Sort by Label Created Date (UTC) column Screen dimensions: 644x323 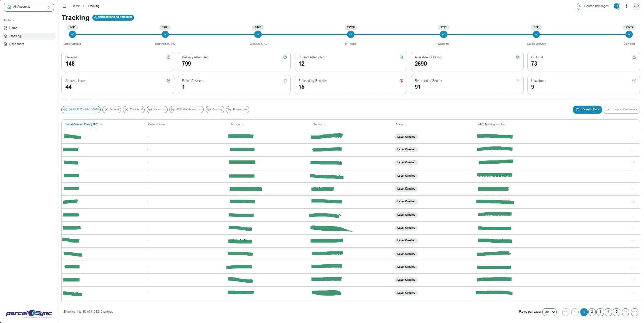(83, 124)
